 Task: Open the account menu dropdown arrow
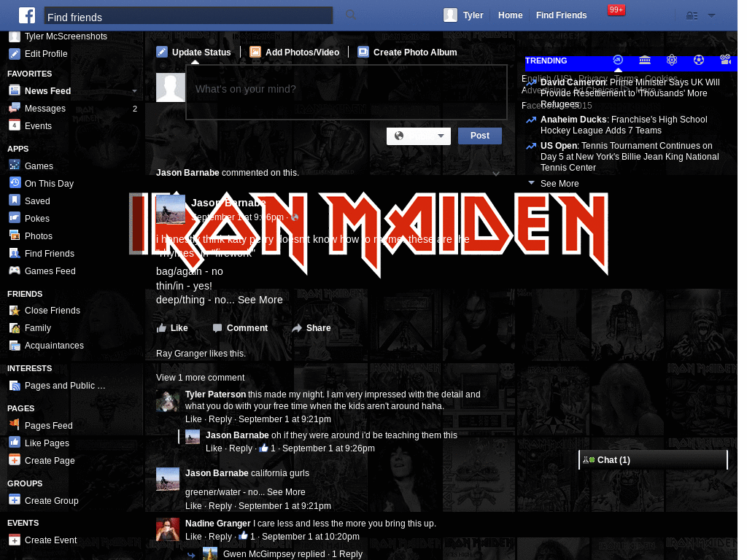[712, 16]
